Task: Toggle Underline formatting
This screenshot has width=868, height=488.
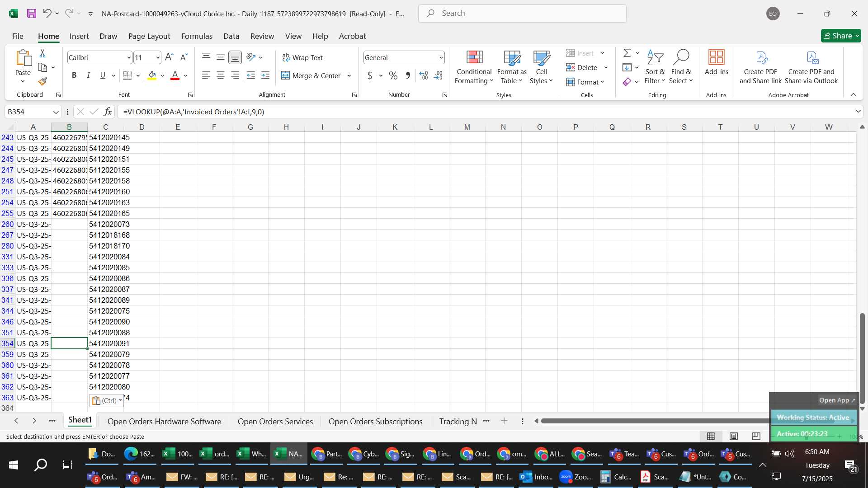Action: pos(103,75)
